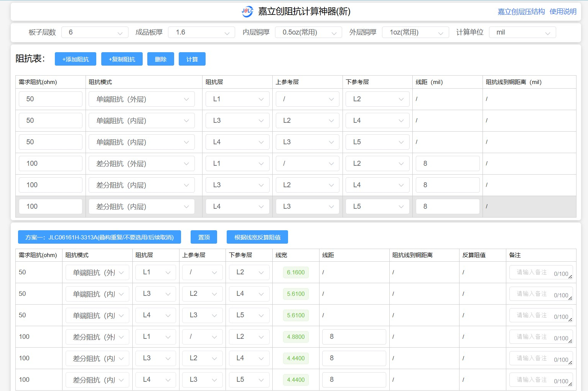Open 阻抗表 50-ohm L4 row's L5 下参考层 dropdown
Image resolution: width=588 pixels, height=391 pixels.
pyautogui.click(x=378, y=142)
